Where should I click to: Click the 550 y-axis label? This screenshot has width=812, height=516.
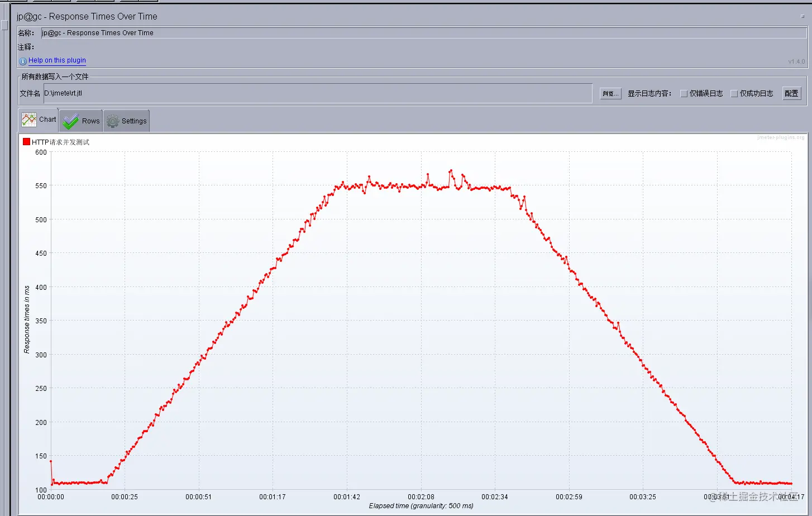[41, 186]
